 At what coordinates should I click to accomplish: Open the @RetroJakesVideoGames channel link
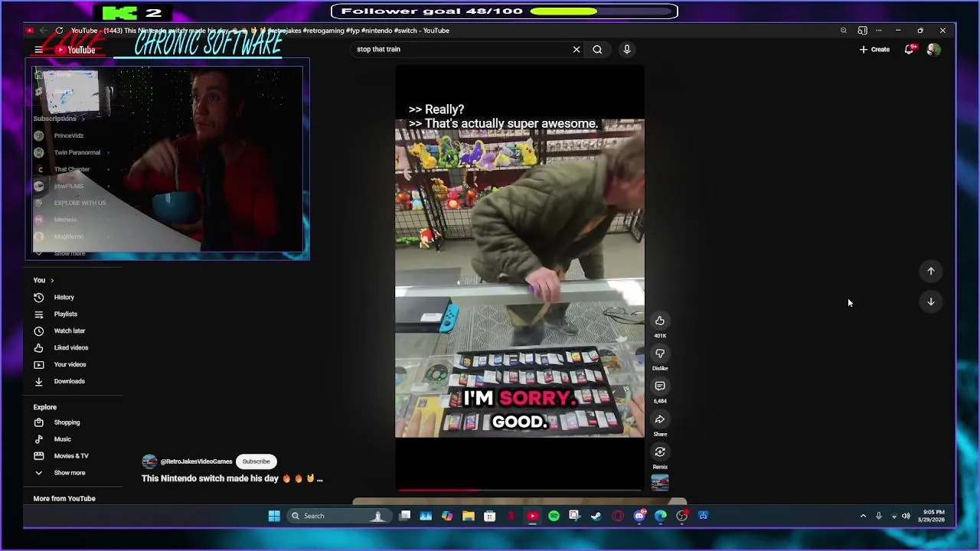196,461
